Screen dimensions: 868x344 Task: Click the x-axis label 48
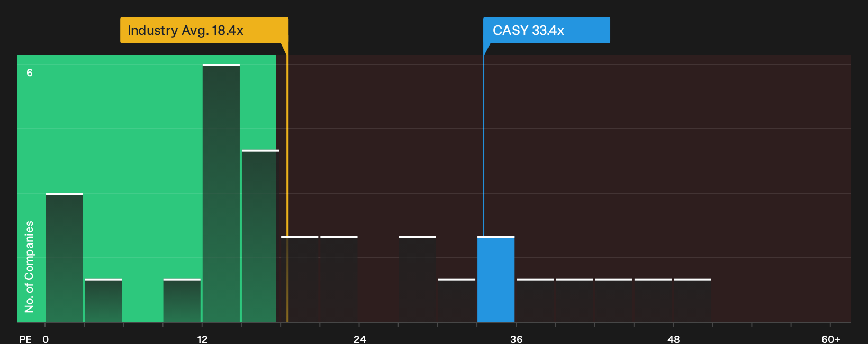pos(674,339)
